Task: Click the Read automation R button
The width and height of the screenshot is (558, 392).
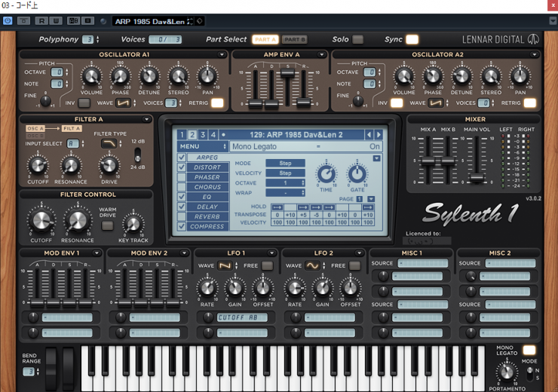Action: (41, 20)
